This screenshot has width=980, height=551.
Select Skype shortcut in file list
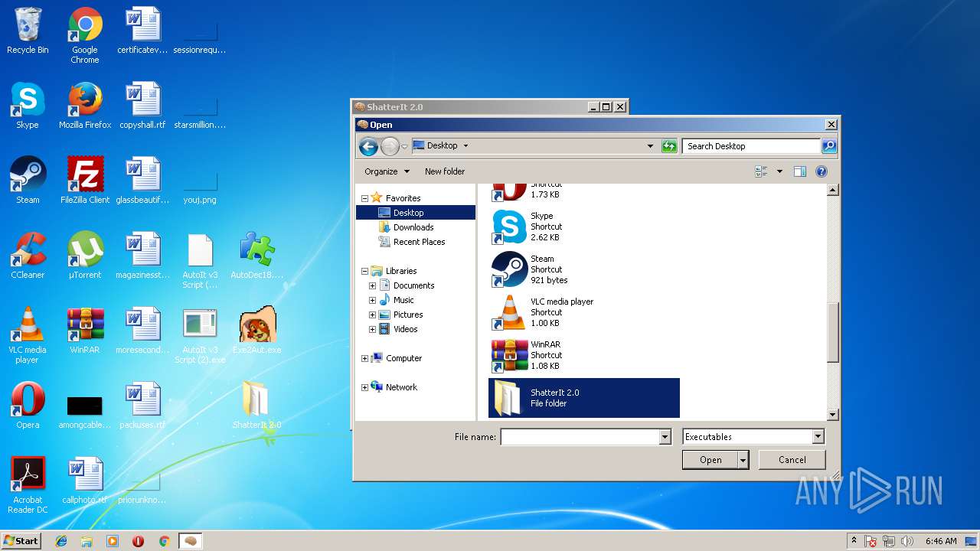(583, 227)
